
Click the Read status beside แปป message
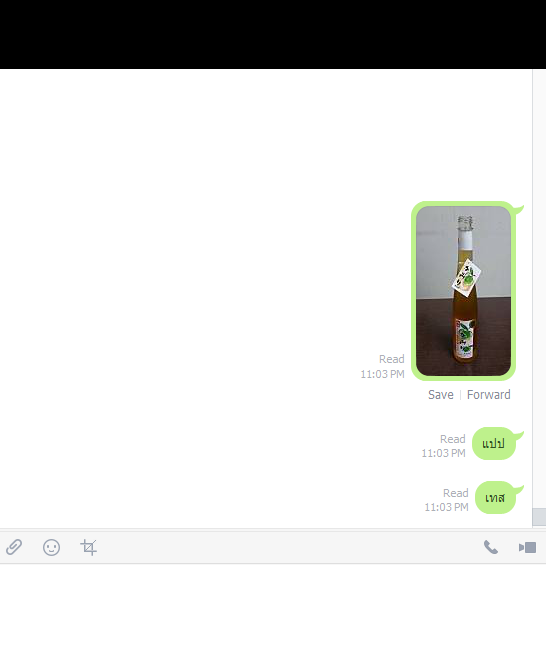pos(453,439)
